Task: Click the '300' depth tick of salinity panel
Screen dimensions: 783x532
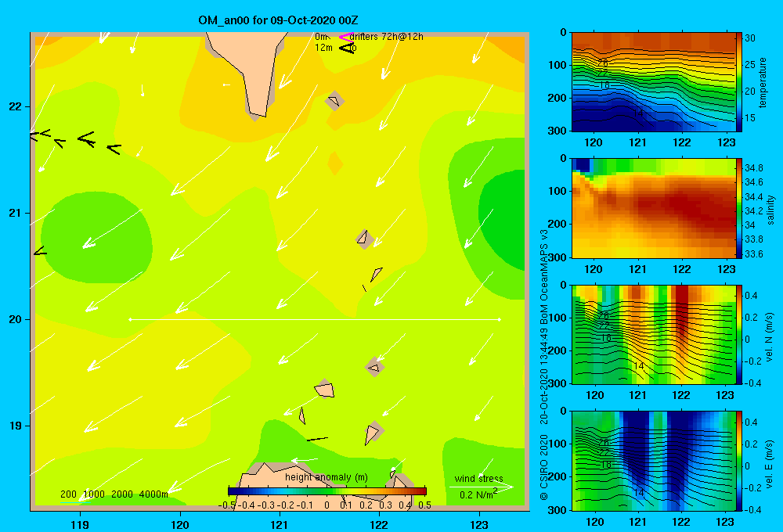Action: (x=557, y=257)
